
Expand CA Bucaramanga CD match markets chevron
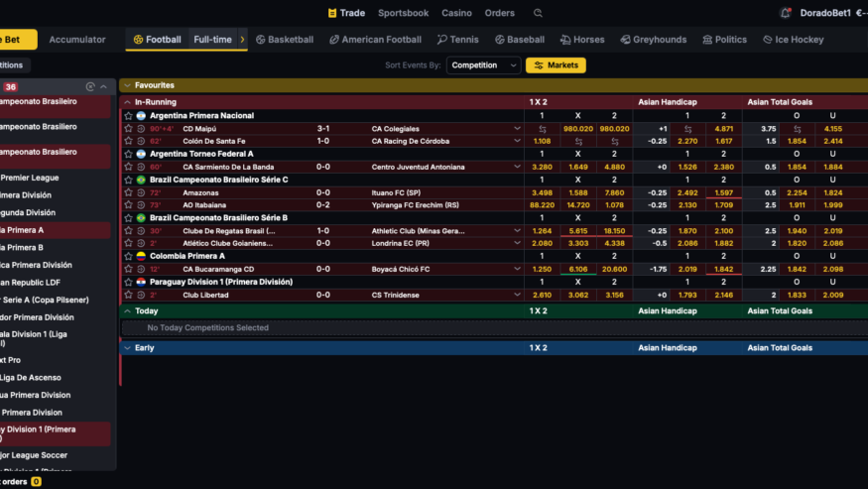[517, 269]
